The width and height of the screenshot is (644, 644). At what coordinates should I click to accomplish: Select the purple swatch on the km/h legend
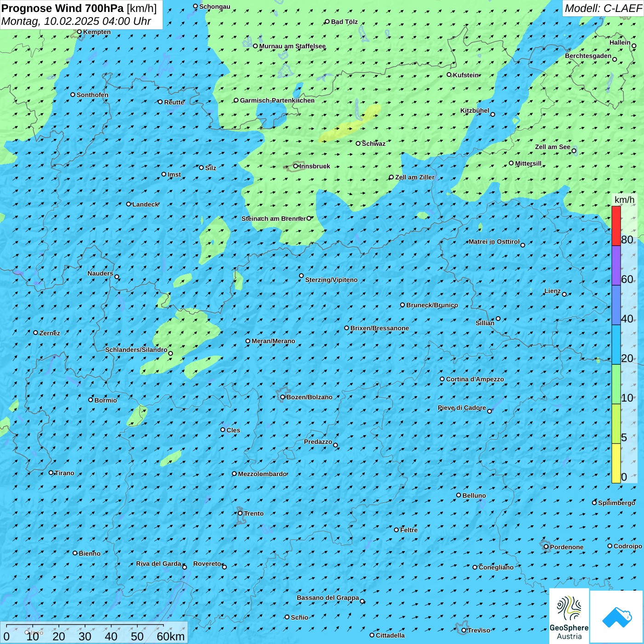pos(616,265)
